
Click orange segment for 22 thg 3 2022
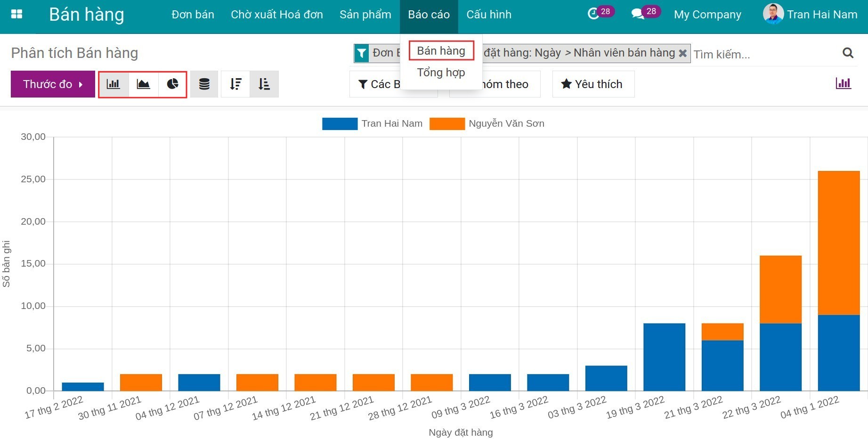(x=780, y=289)
